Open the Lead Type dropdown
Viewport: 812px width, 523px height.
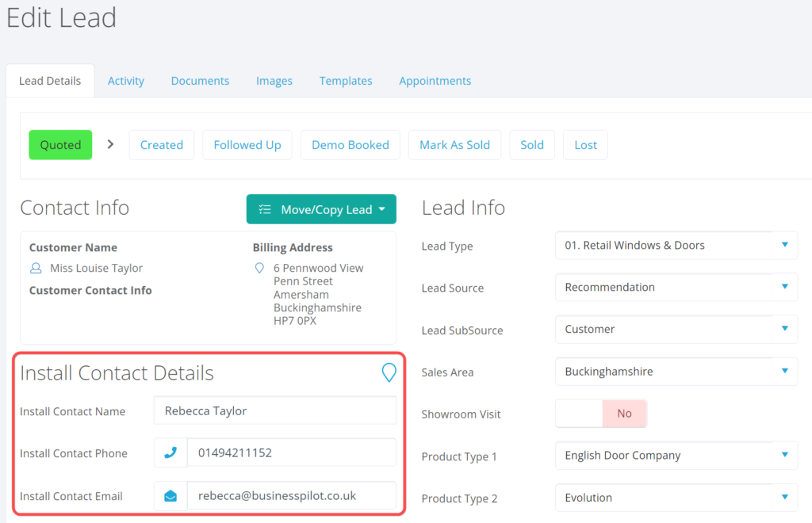[676, 246]
